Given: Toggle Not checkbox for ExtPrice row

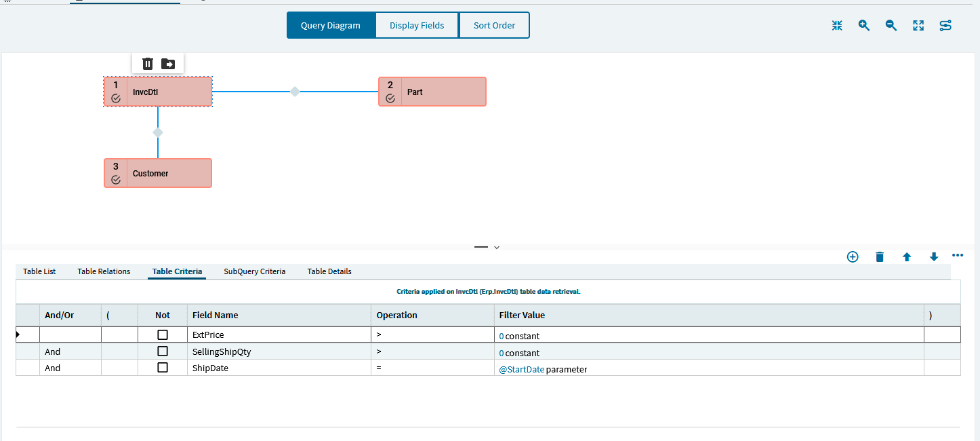Looking at the screenshot, I should click(x=163, y=334).
